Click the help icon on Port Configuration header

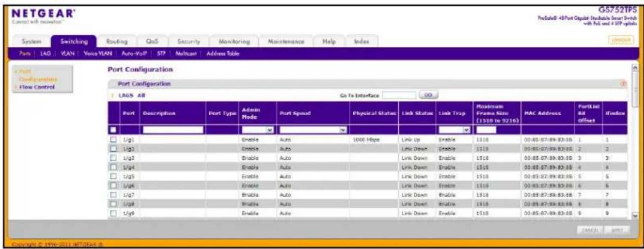click(x=624, y=83)
